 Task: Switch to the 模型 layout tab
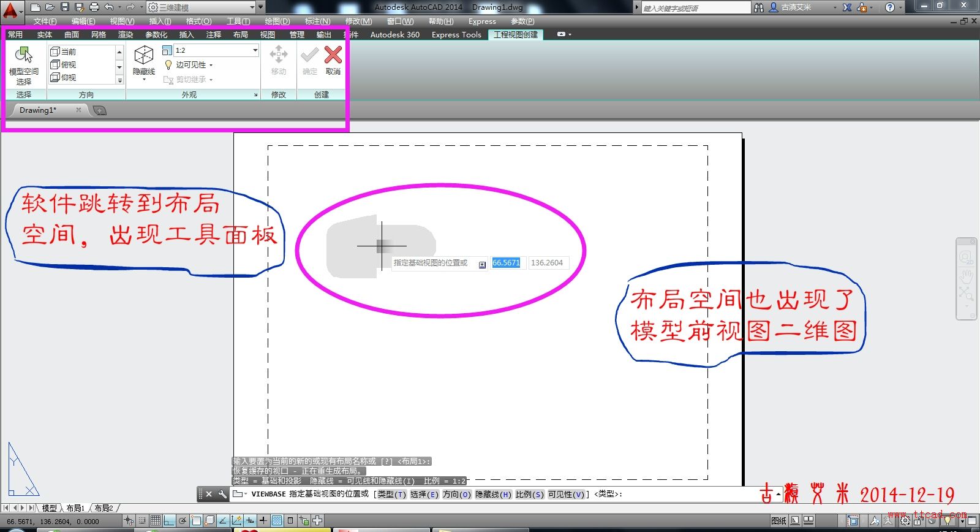tap(49, 508)
